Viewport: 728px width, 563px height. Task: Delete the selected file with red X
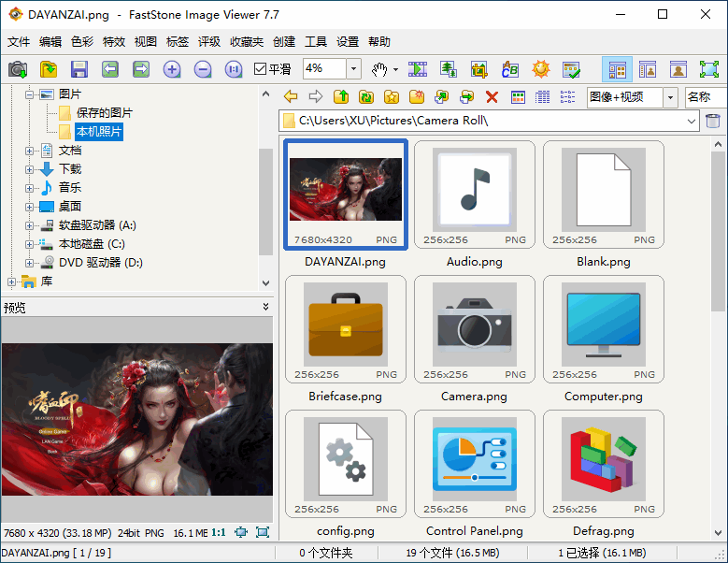coord(492,96)
